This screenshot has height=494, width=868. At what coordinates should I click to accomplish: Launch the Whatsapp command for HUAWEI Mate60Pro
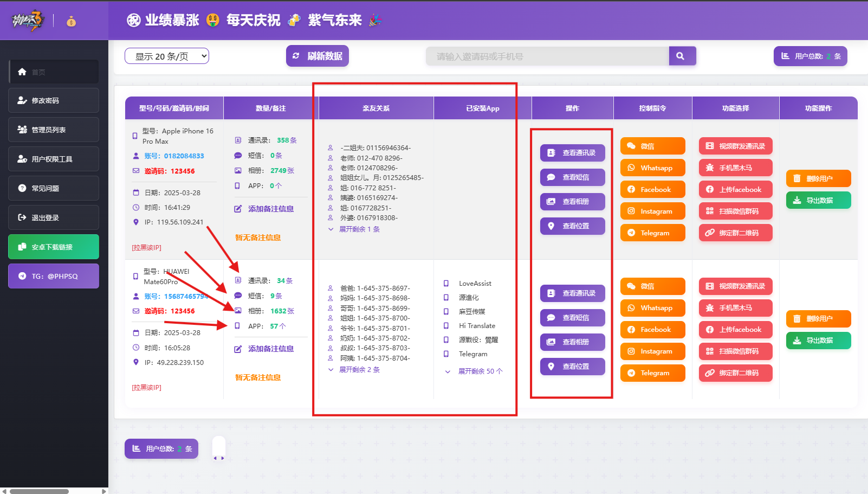(x=652, y=308)
